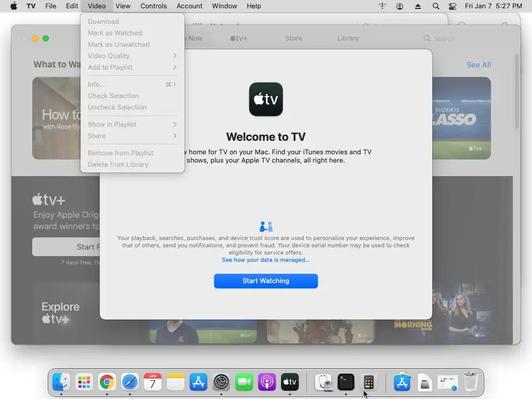Open the Morning Show thumbnail
The image size is (532, 399).
(x=443, y=312)
